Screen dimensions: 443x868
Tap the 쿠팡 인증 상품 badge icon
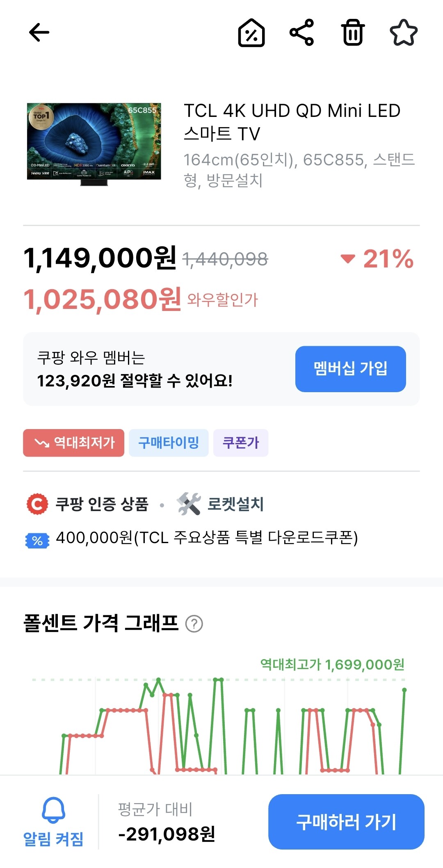coord(37,504)
